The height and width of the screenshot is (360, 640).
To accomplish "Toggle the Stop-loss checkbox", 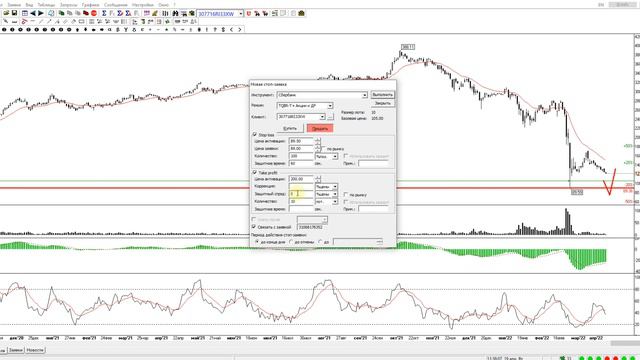I will 255,134.
